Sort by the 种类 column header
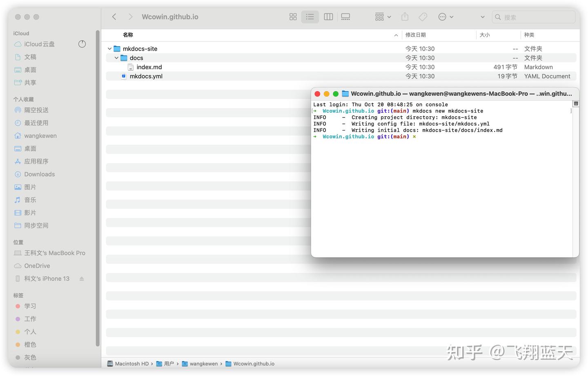This screenshot has width=588, height=376. 529,35
